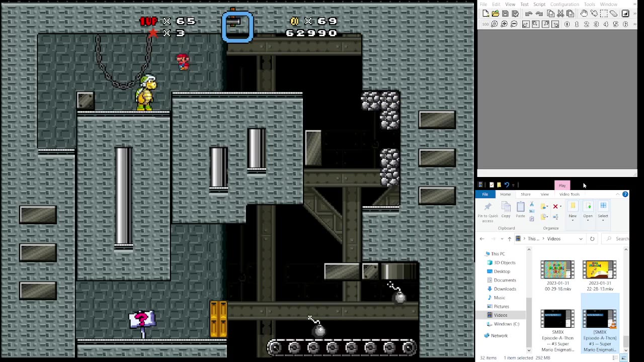644x362 pixels.
Task: Click the Copy icon in the editor toolbar
Action: pos(550,14)
